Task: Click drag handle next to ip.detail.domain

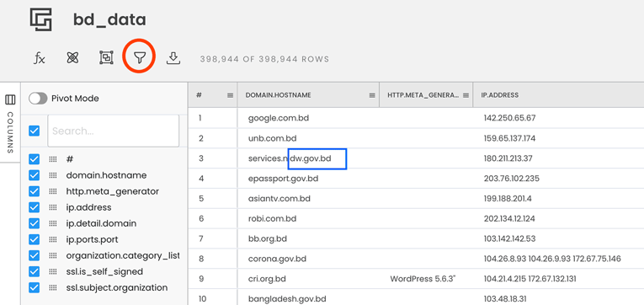Action: [52, 223]
